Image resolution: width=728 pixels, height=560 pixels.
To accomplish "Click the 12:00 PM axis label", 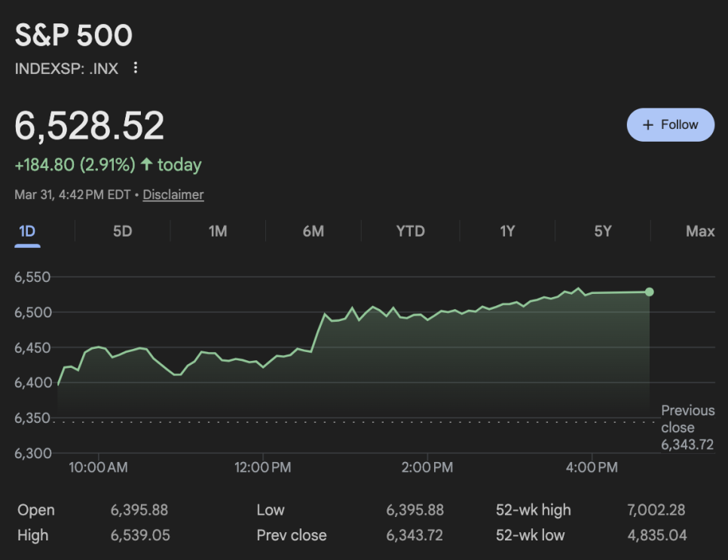I will click(263, 468).
